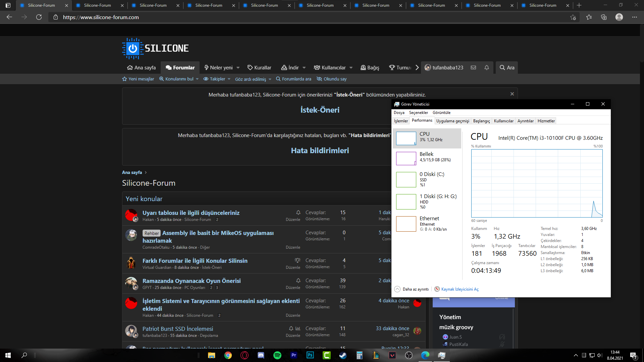The image size is (644, 362).
Task: Select Ethernet in Task Manager performance list
Action: [427, 224]
